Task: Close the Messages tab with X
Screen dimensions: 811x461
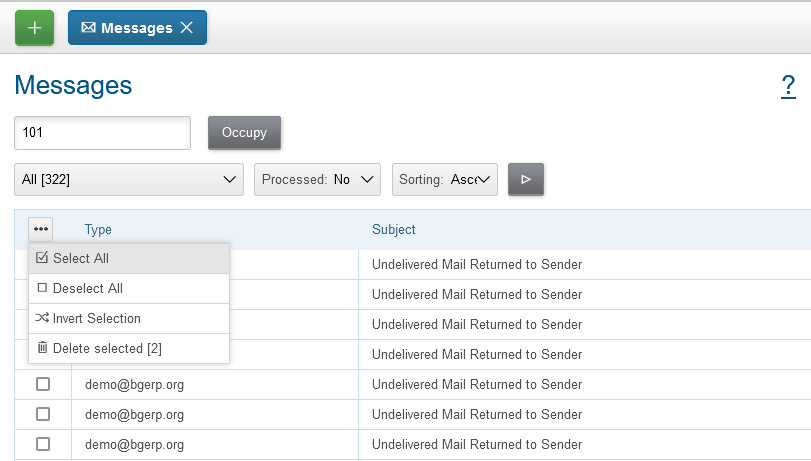Action: click(x=187, y=28)
